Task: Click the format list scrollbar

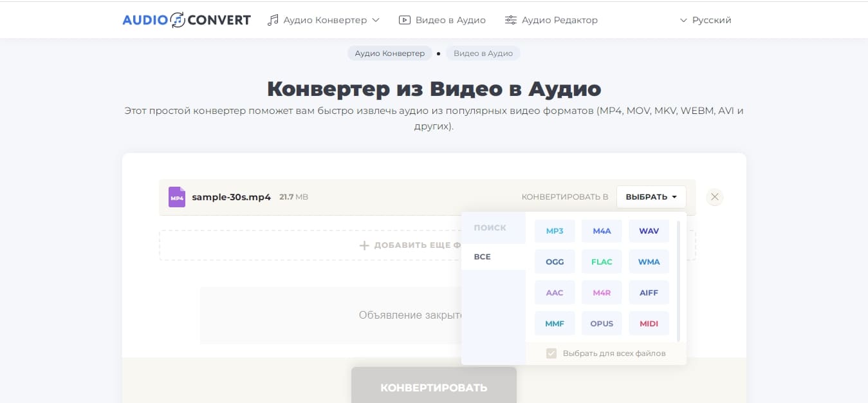Action: [x=678, y=281]
